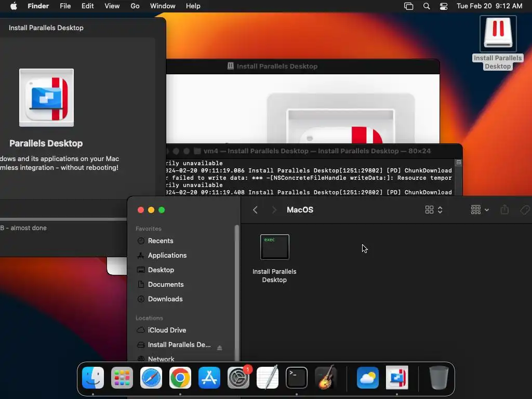Open the Finder menu in menu bar
532x399 pixels.
pyautogui.click(x=38, y=6)
